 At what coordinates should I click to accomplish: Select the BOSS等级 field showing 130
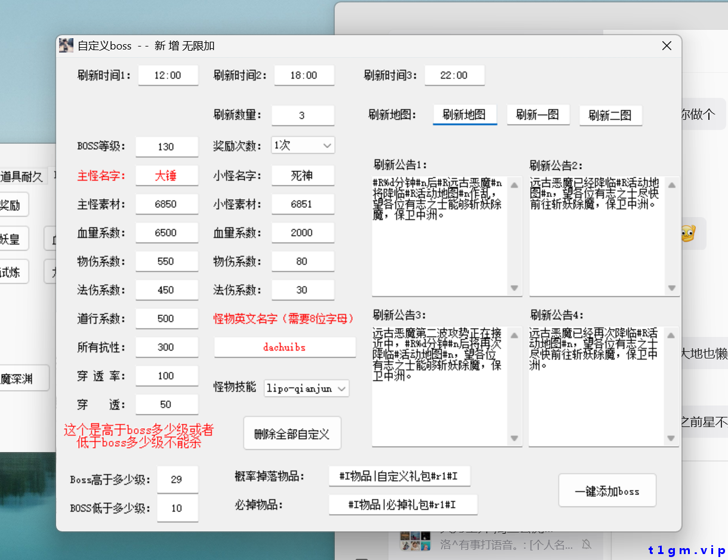point(168,147)
